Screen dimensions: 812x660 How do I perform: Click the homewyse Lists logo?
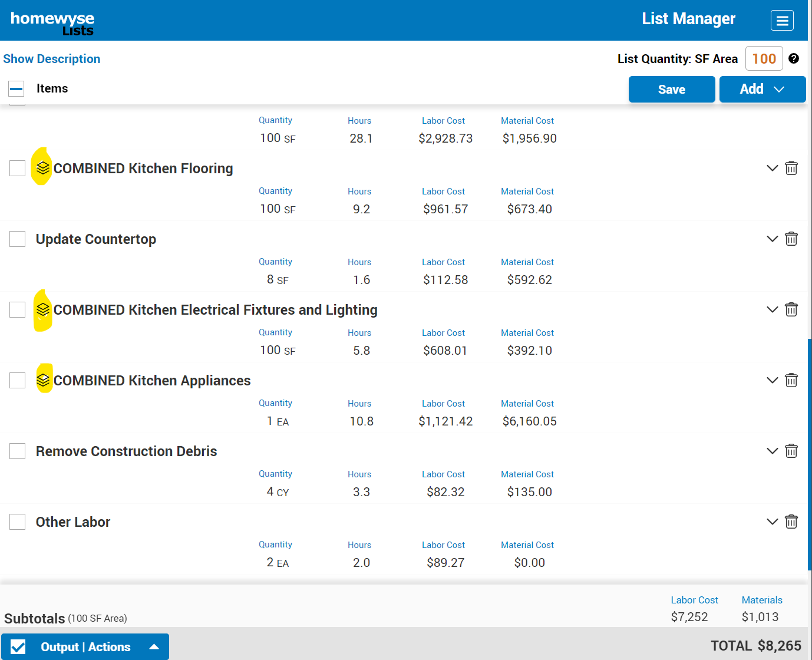point(52,22)
